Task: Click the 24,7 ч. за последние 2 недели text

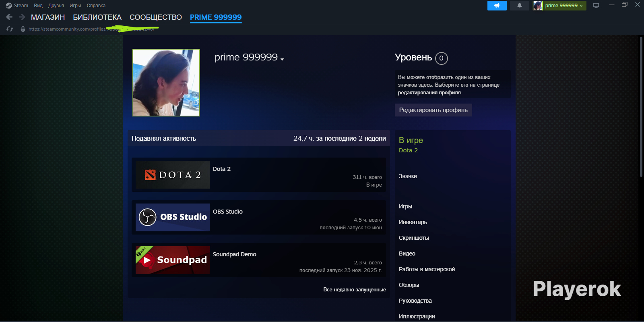Action: point(340,138)
